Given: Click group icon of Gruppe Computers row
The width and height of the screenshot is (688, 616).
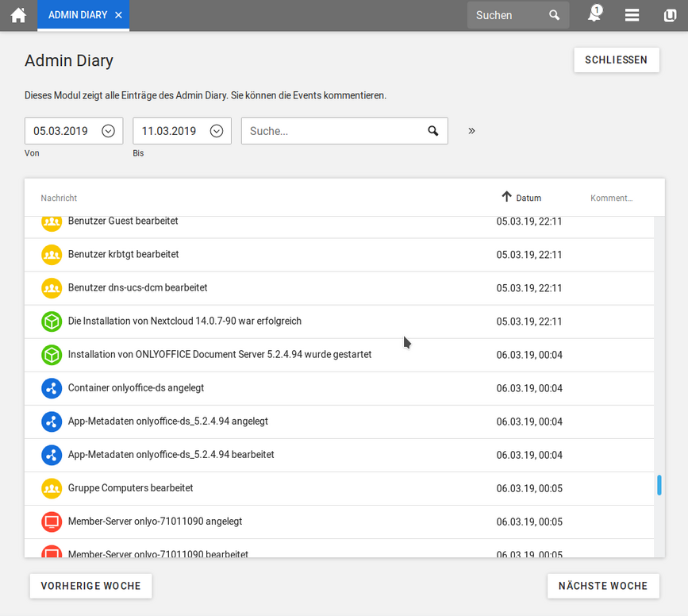Looking at the screenshot, I should point(52,488).
